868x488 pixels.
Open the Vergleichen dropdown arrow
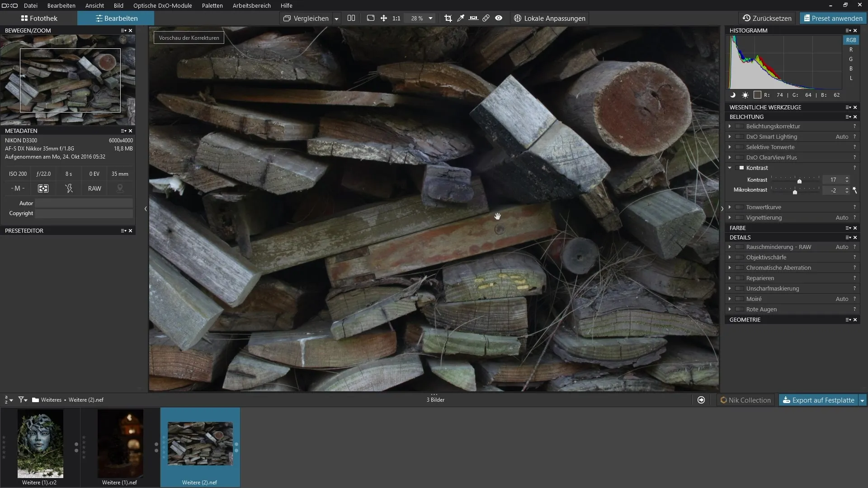click(x=336, y=19)
